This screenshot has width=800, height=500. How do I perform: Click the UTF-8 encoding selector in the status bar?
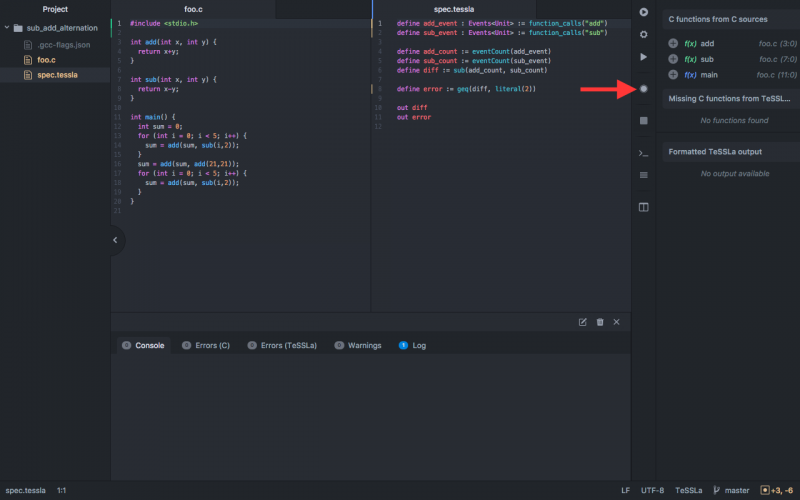pos(652,490)
